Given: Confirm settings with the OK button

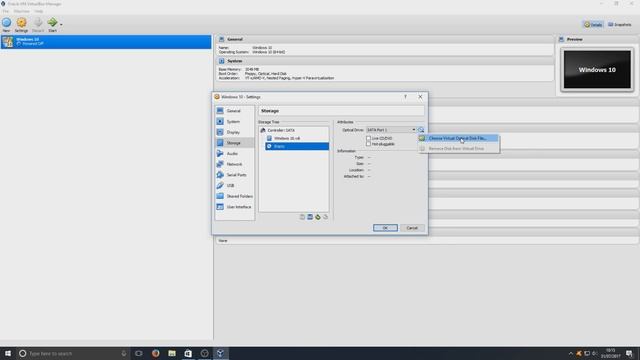Looking at the screenshot, I should (385, 228).
